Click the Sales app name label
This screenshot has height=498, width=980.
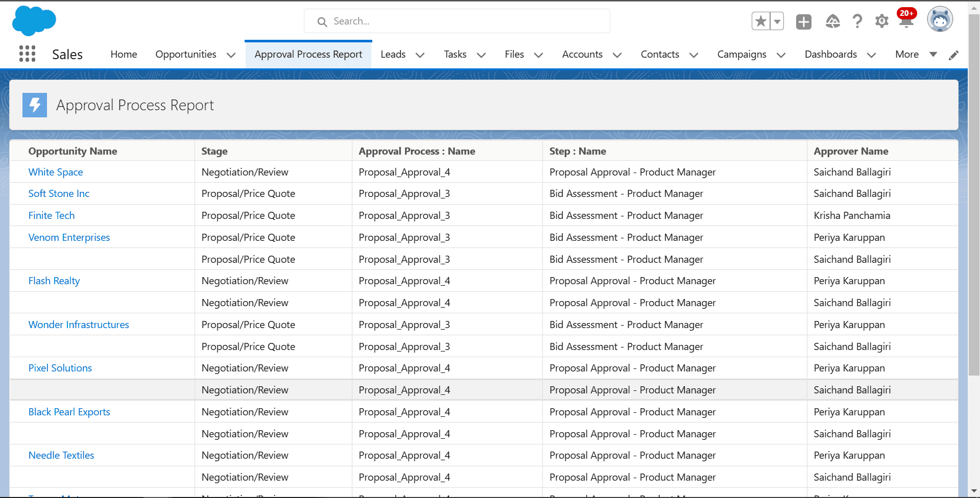point(67,55)
